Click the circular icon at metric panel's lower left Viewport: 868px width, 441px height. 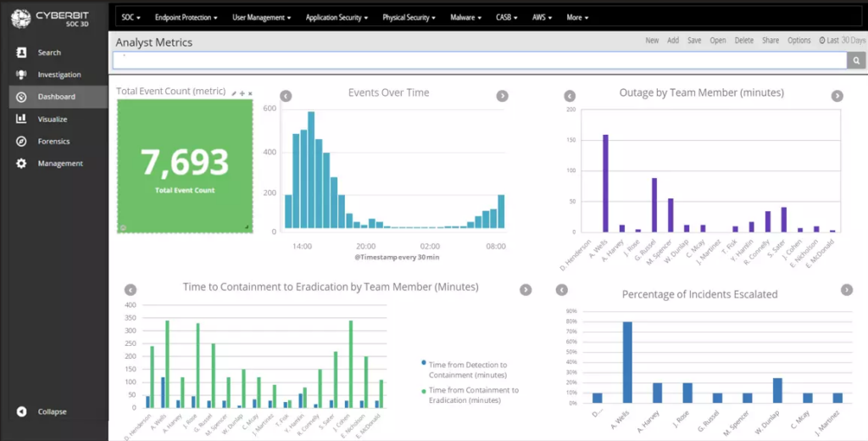123,227
